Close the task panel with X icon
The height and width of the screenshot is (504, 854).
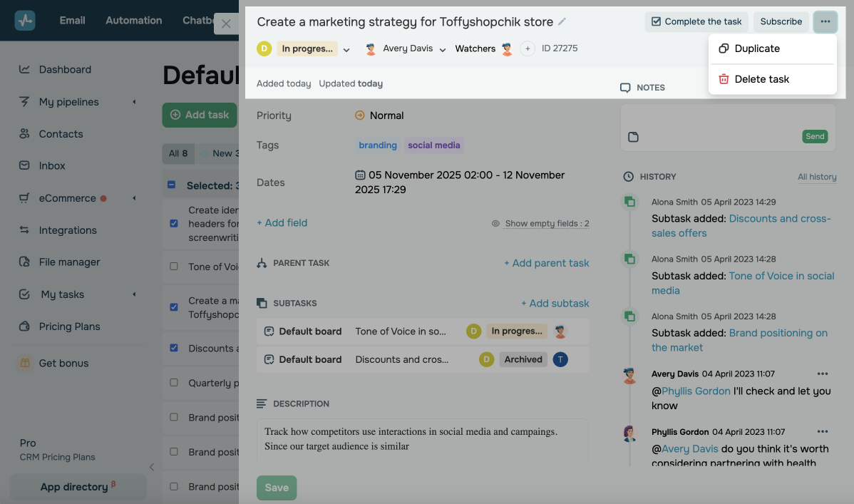tap(226, 24)
